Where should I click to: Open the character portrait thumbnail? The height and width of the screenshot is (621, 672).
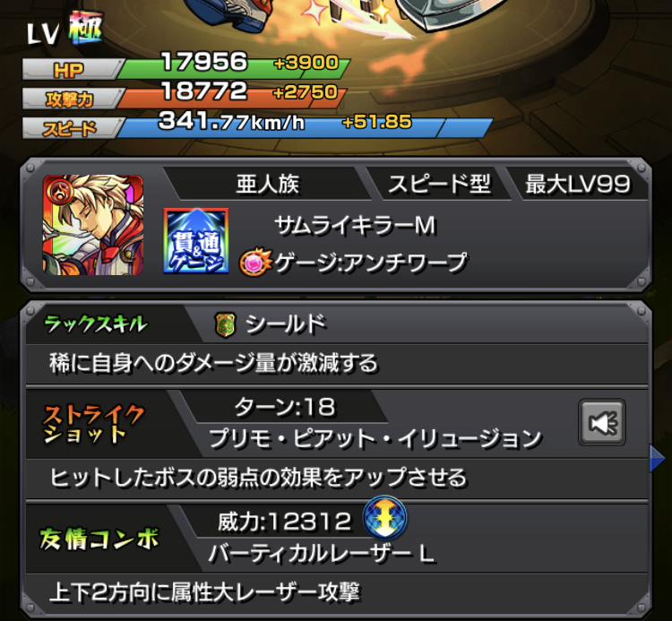tap(93, 225)
